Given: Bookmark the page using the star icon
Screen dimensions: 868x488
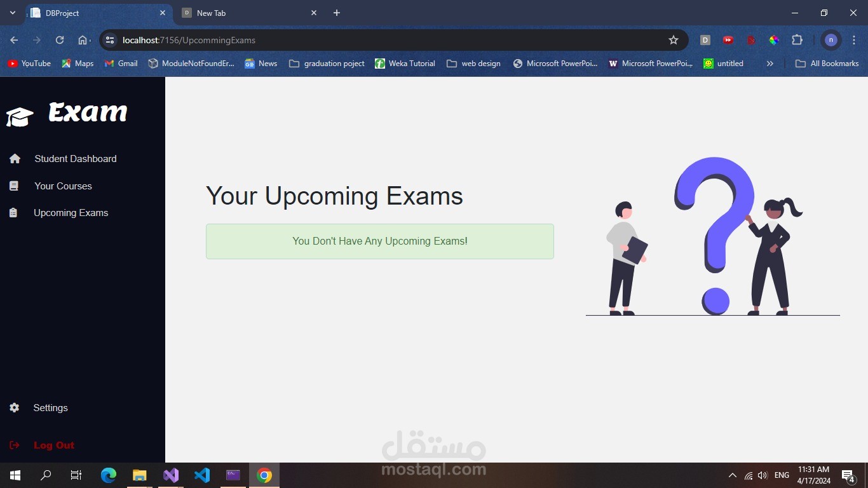Looking at the screenshot, I should click(673, 39).
